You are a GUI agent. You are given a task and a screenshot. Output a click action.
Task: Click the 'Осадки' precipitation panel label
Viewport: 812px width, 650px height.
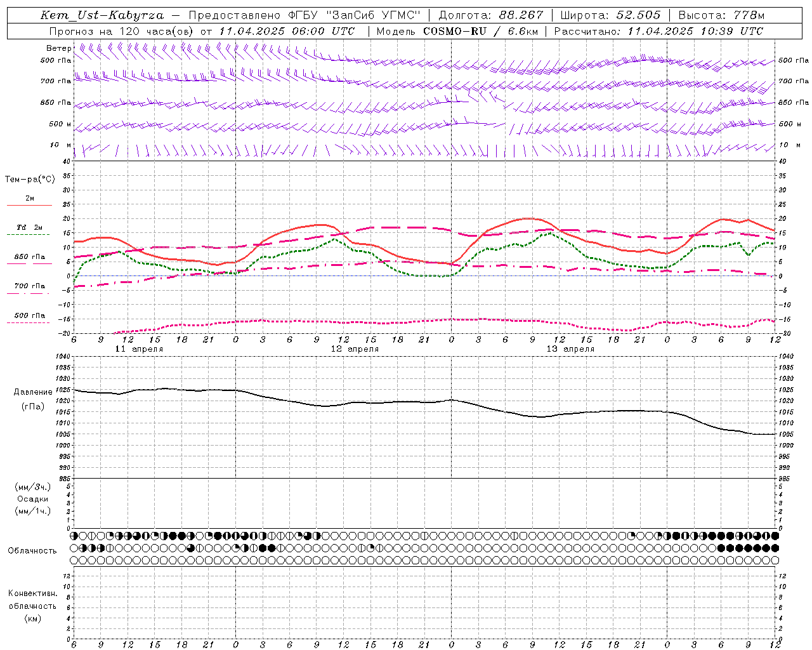[x=32, y=499]
